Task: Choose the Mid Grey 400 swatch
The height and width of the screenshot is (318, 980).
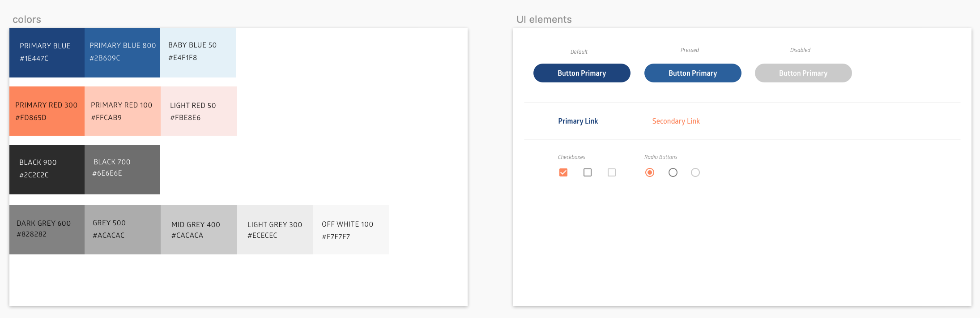Action: pyautogui.click(x=199, y=230)
